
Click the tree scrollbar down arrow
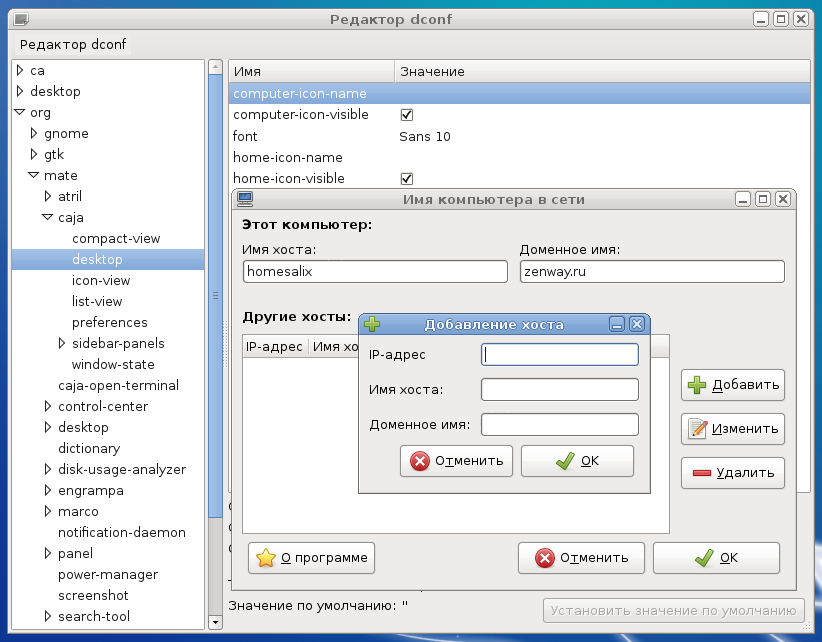(x=215, y=623)
